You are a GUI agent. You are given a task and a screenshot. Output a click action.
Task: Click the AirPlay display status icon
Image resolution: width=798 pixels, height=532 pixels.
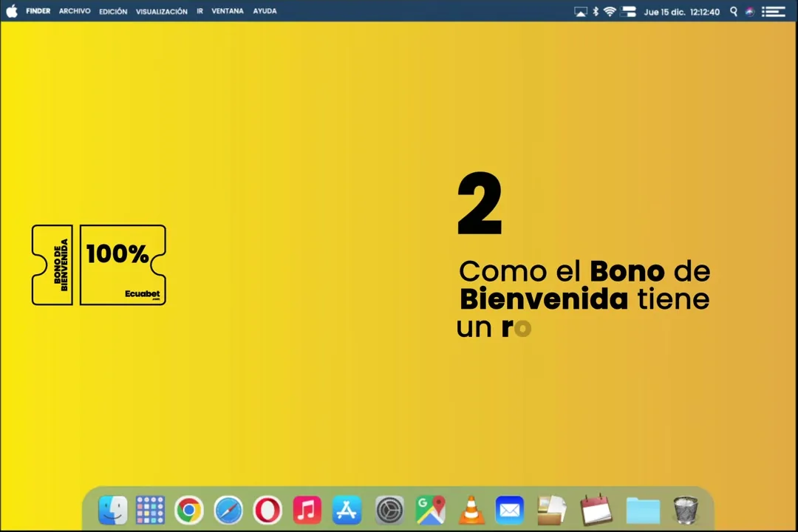[x=580, y=12]
